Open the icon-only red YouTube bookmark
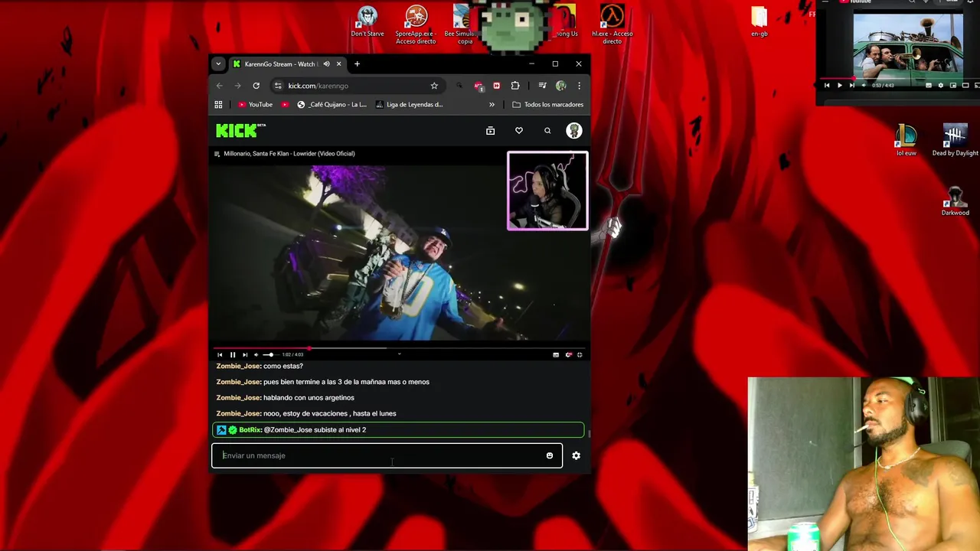 click(286, 105)
